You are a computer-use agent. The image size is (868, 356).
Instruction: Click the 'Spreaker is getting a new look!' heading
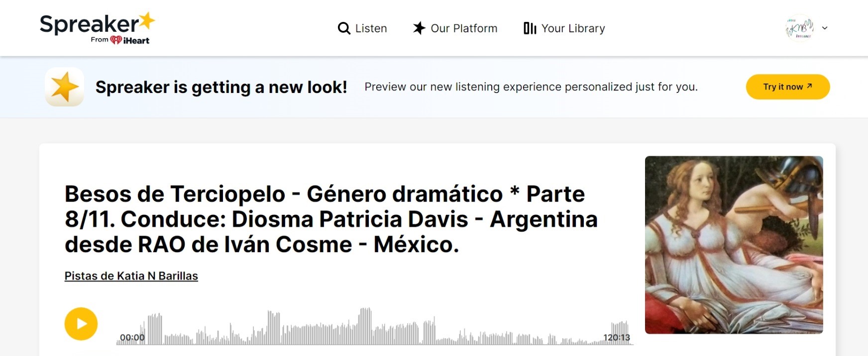[221, 87]
